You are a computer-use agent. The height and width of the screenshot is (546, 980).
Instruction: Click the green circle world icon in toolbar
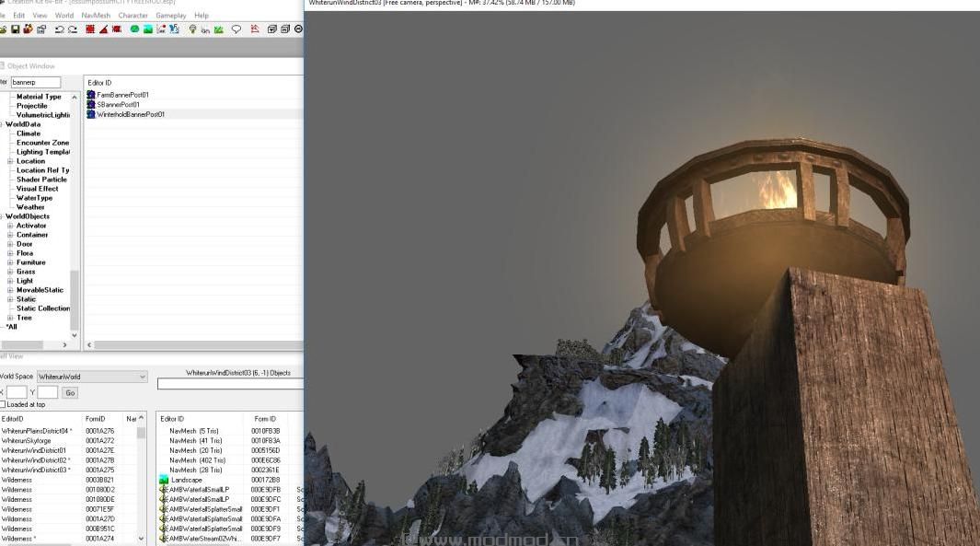point(134,29)
